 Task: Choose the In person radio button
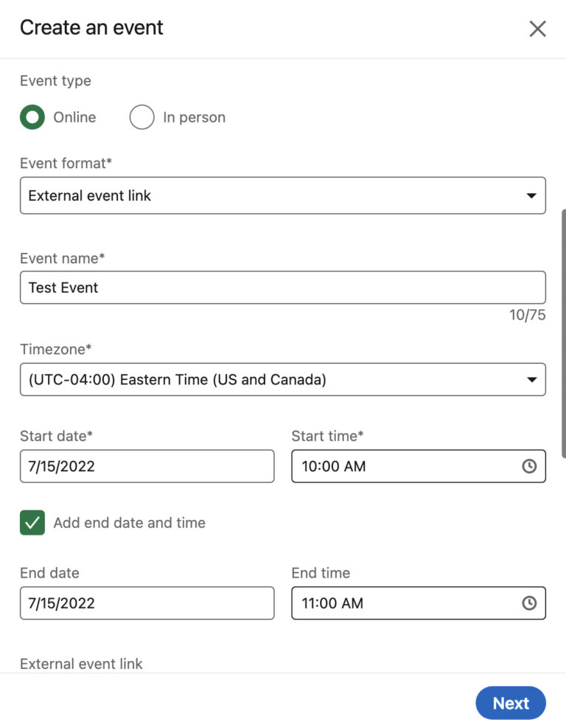click(x=141, y=117)
